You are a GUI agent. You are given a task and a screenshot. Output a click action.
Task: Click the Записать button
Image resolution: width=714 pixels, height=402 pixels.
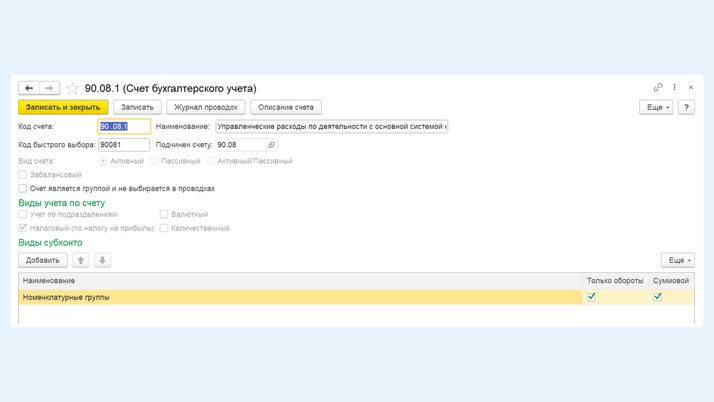click(x=137, y=107)
